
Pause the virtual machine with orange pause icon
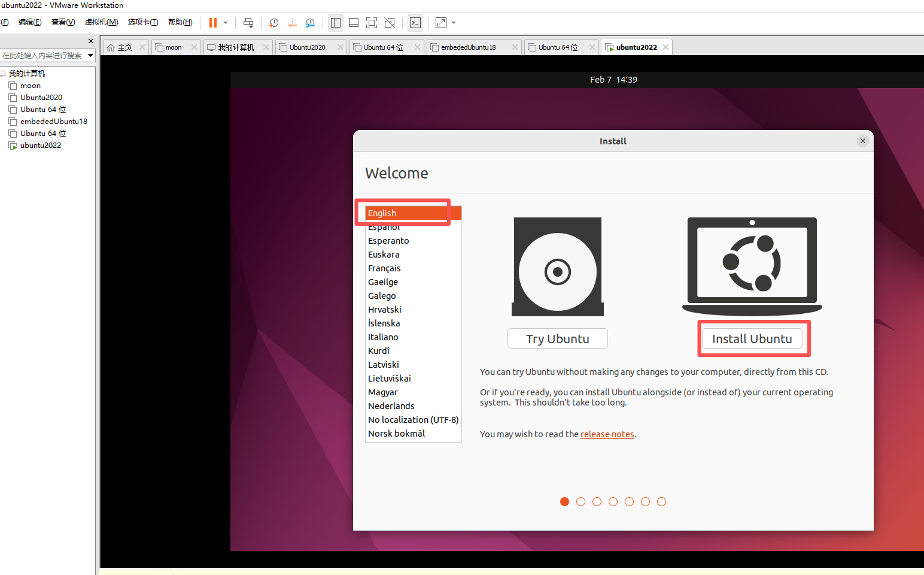[212, 23]
